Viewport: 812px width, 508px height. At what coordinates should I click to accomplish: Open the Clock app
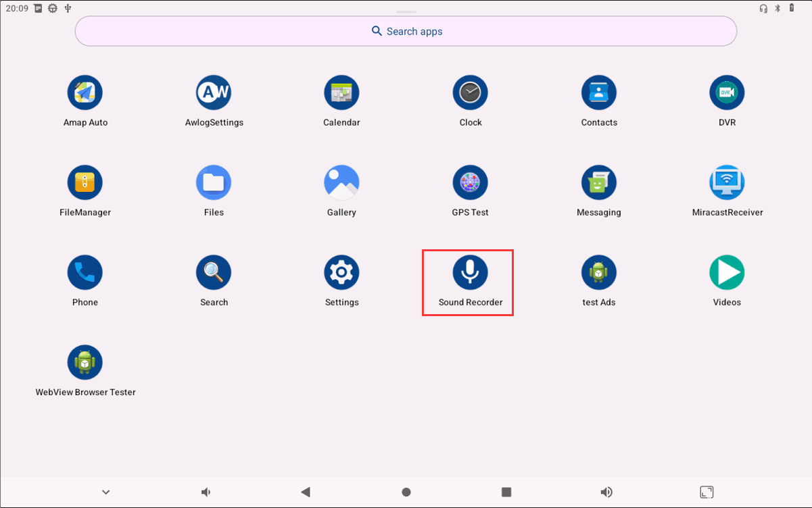[x=470, y=93]
